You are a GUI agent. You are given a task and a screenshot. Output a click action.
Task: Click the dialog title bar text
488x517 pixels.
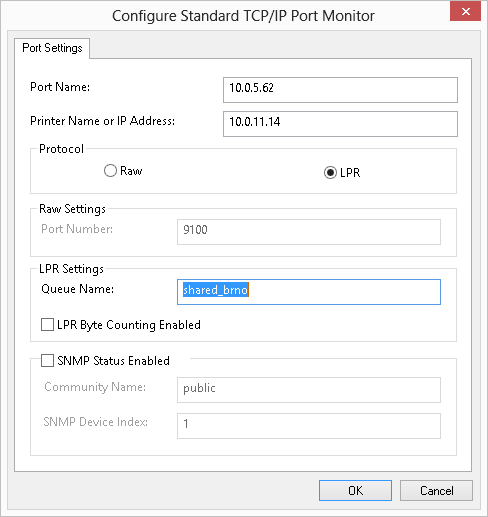(243, 16)
